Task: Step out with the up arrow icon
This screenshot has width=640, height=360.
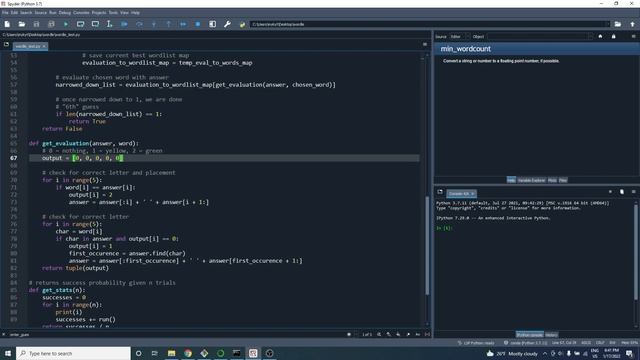Action: 169,24
